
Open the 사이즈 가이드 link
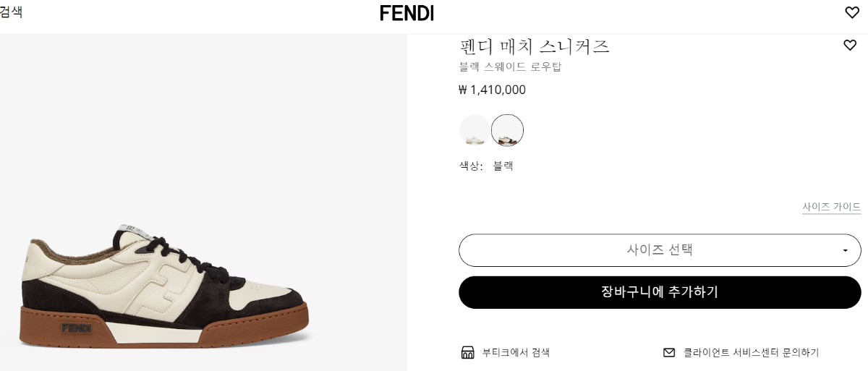(831, 207)
